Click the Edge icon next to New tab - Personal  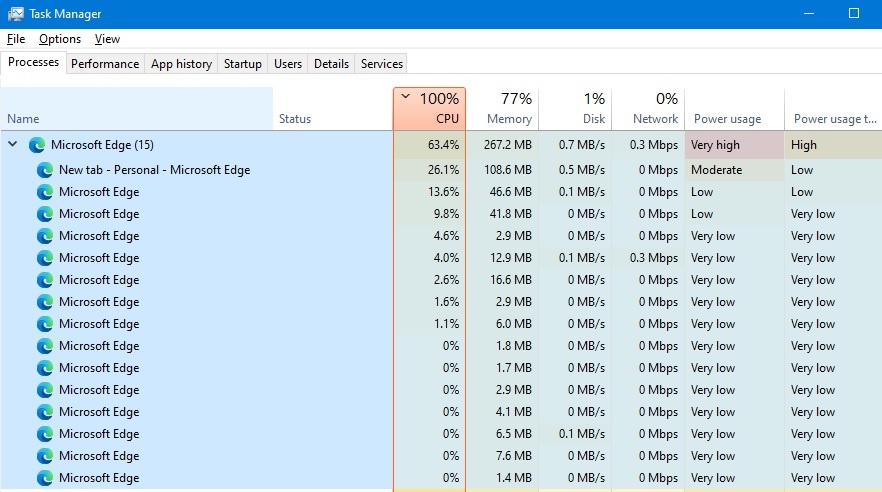[44, 170]
